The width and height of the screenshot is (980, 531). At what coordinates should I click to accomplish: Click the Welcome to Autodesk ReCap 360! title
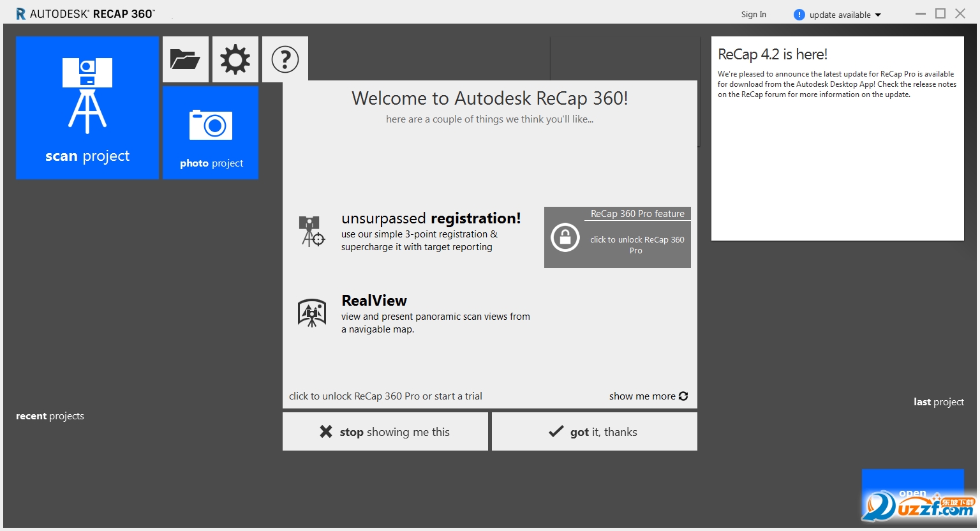[490, 98]
